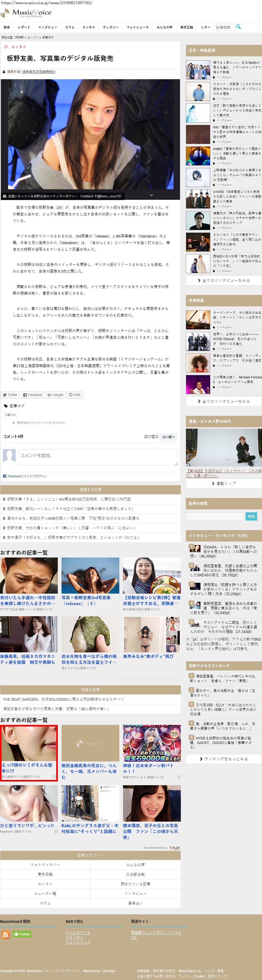Open the orange RSS feed icon
This screenshot has height=980, width=262.
(6, 934)
